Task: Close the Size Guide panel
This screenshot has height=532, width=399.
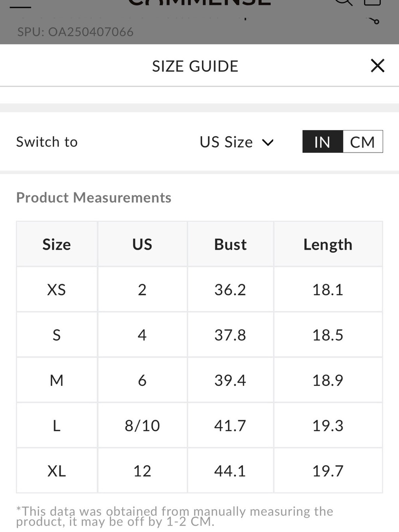Action: tap(377, 65)
